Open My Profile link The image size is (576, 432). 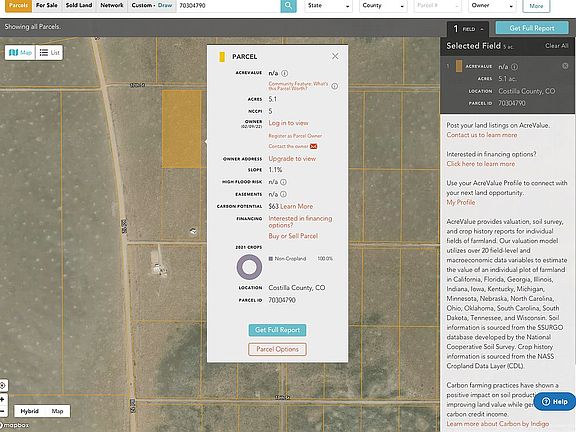point(461,202)
